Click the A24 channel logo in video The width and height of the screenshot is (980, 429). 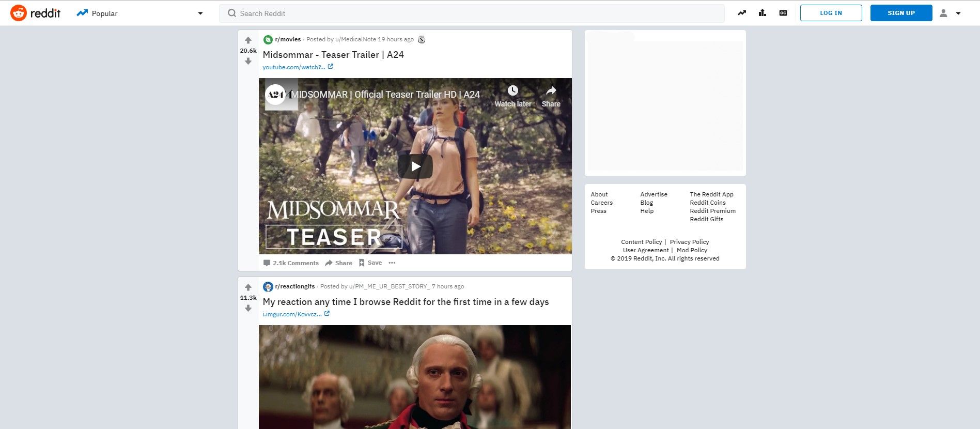(275, 95)
